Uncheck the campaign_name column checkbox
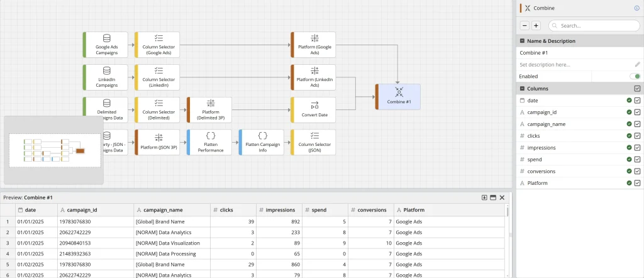This screenshot has width=644, height=278. [638, 124]
